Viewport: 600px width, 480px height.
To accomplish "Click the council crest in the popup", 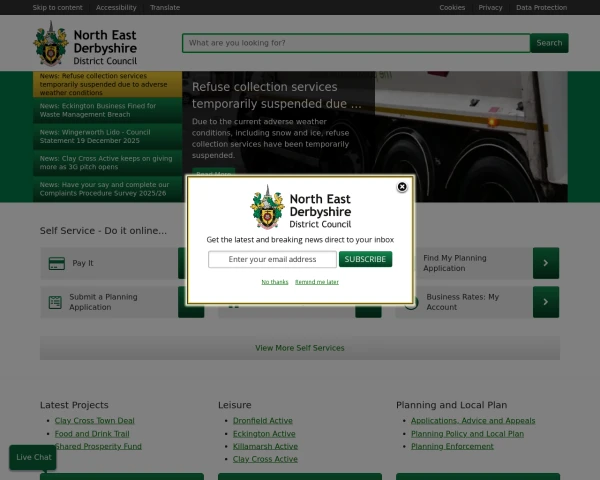I will point(267,208).
